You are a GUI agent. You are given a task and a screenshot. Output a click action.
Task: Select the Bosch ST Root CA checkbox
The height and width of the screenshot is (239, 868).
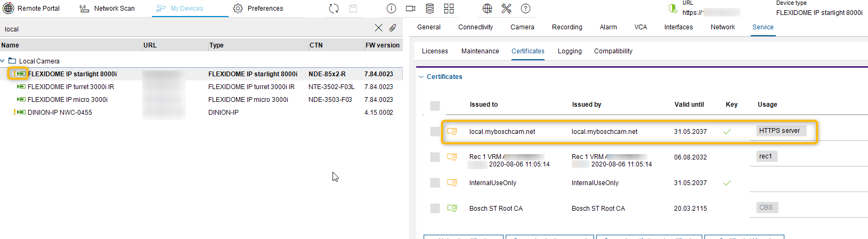tap(435, 208)
